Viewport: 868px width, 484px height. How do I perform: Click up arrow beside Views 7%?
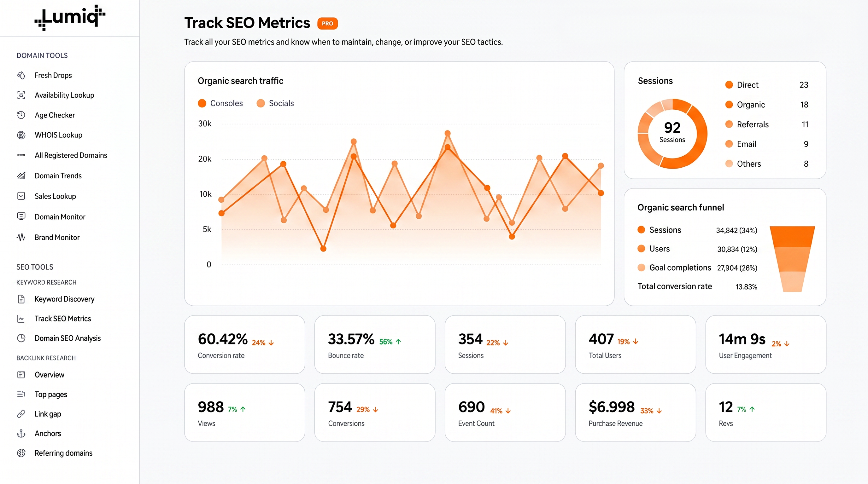click(x=243, y=409)
